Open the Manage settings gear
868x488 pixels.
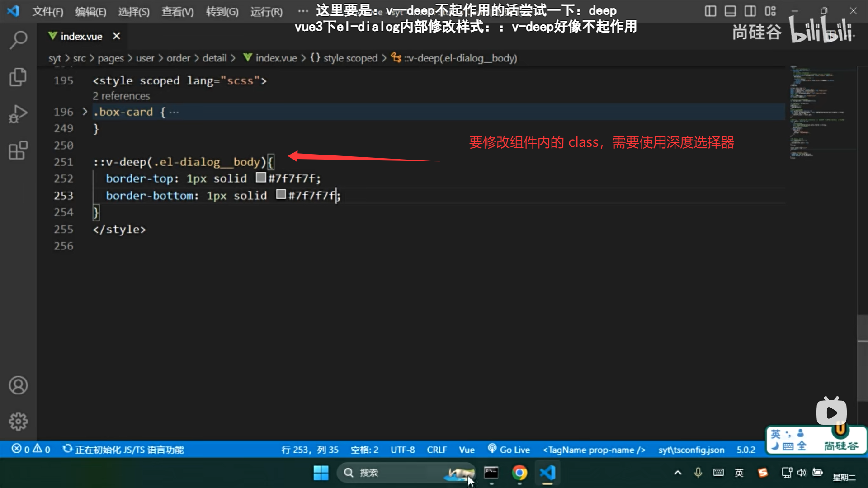[x=18, y=421]
